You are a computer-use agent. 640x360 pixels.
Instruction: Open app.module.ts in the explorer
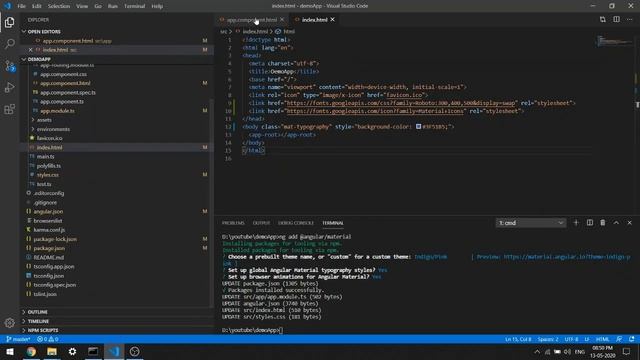(57, 111)
